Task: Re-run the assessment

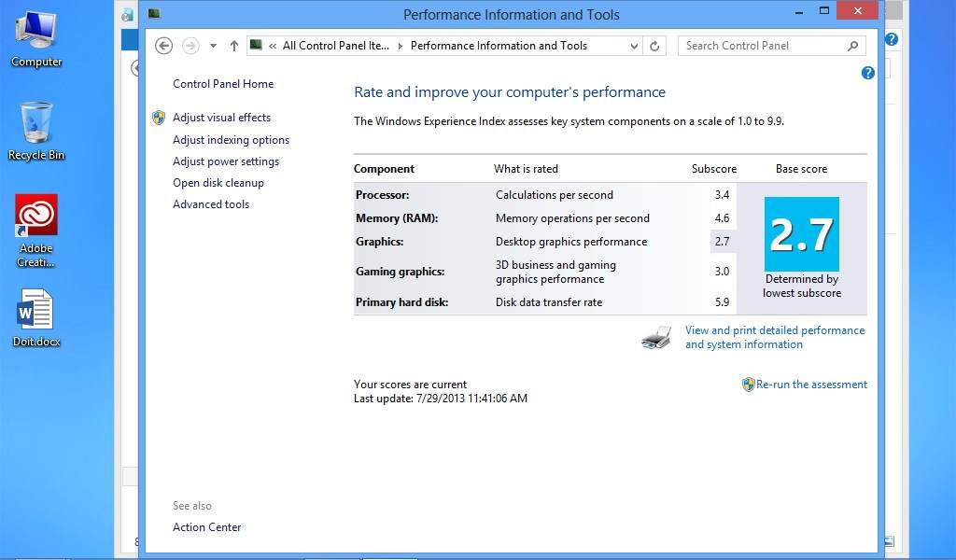Action: (x=811, y=385)
